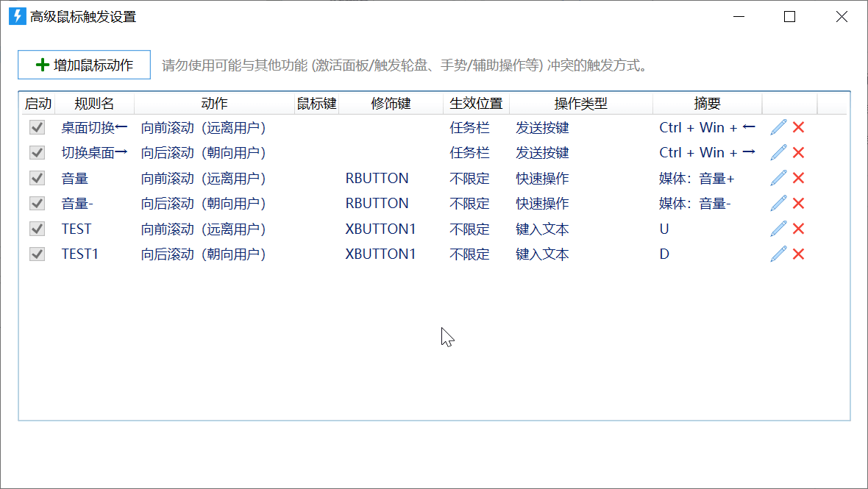Delete the 切换桌面→ rule
Viewport: 868px width, 489px height.
point(798,153)
